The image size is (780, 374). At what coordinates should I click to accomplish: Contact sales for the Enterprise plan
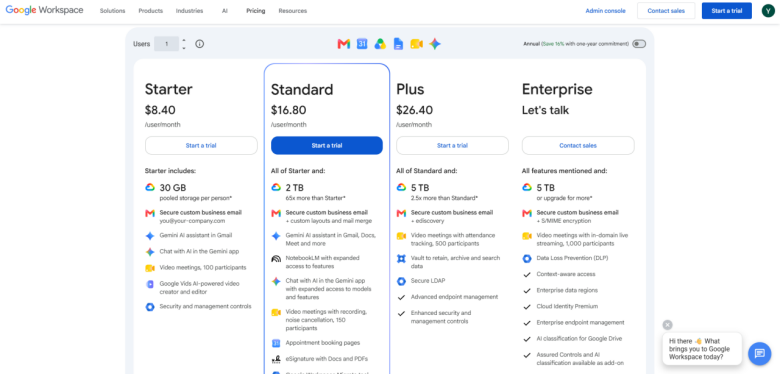click(x=578, y=146)
